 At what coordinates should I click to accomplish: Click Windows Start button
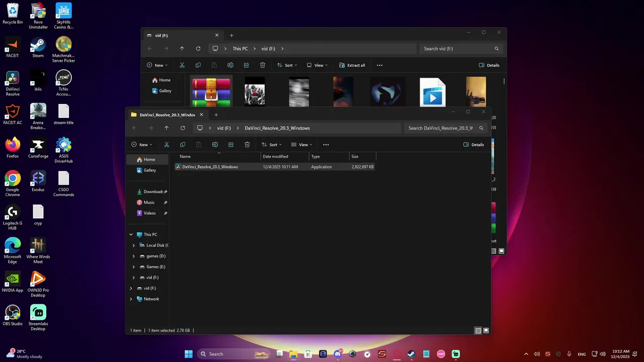click(188, 354)
